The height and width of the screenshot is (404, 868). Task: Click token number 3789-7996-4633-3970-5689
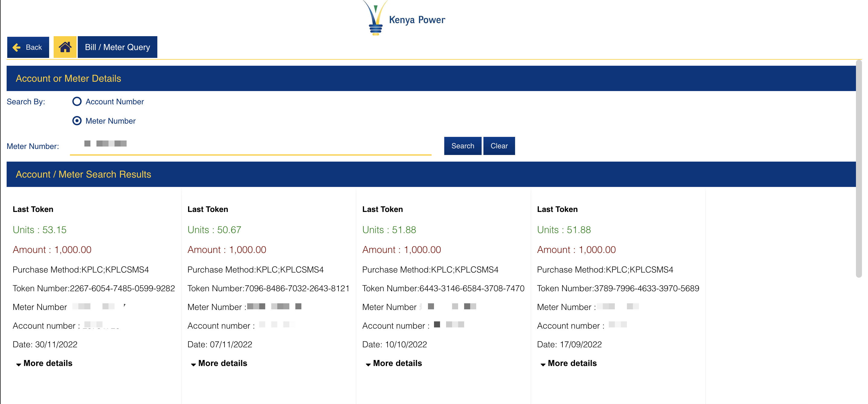click(x=646, y=289)
